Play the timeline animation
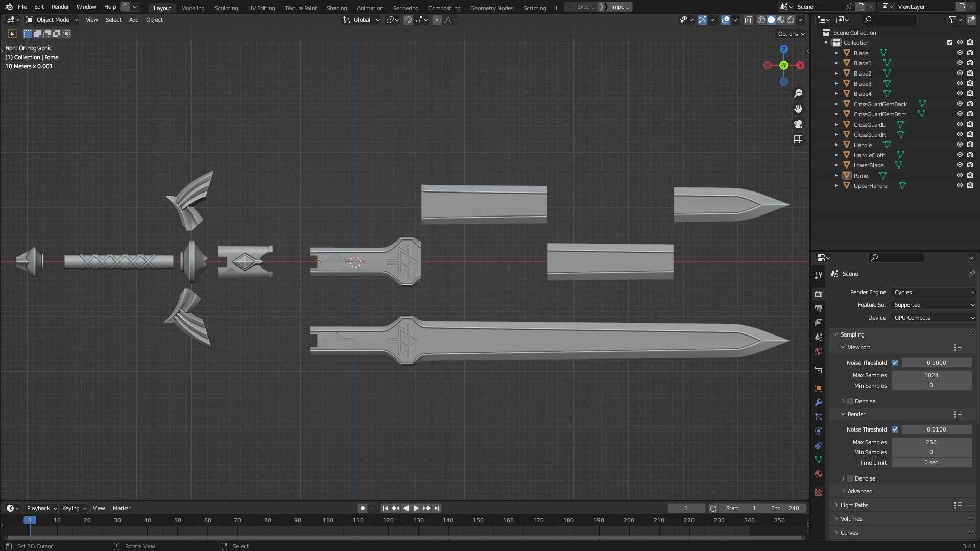Viewport: 980px width, 551px height. [x=416, y=508]
